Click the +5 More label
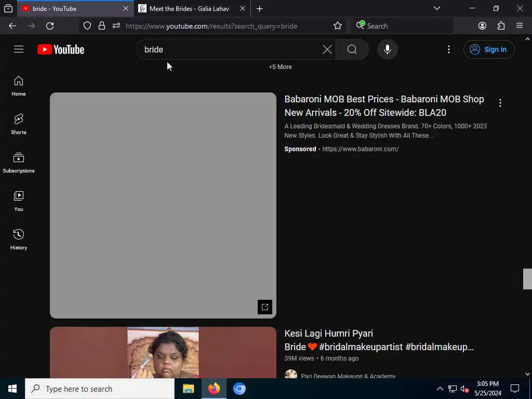The image size is (532, 399). pyautogui.click(x=280, y=67)
